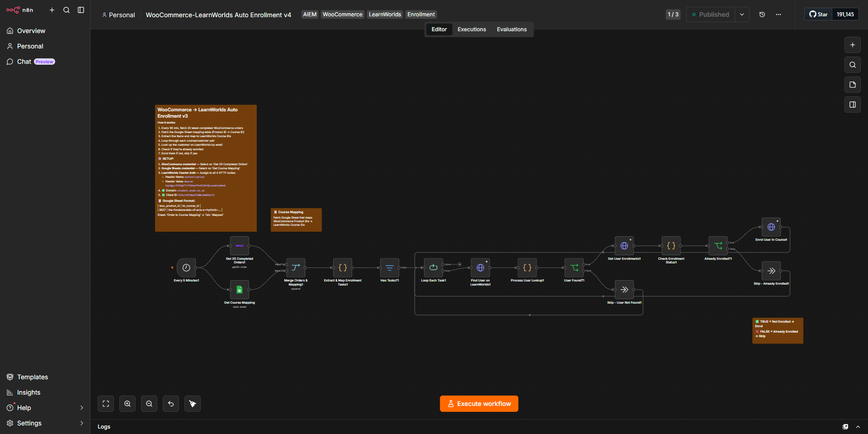This screenshot has width=868, height=434.
Task: Open search from the sidebar header
Action: pyautogui.click(x=66, y=10)
